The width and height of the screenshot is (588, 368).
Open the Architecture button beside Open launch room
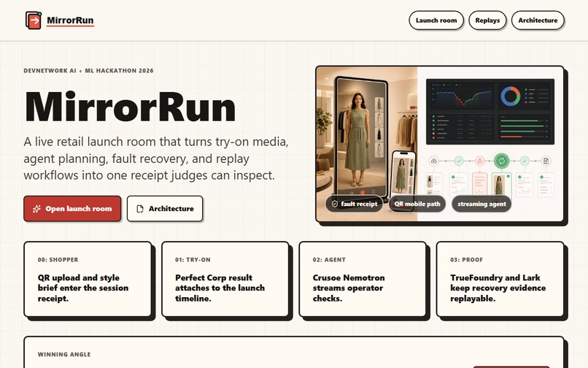(x=165, y=208)
